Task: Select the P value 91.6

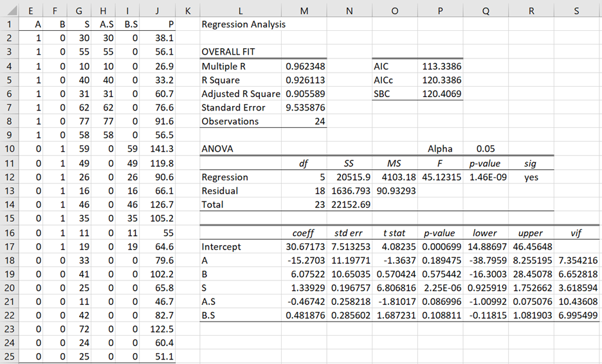Action: (157, 122)
